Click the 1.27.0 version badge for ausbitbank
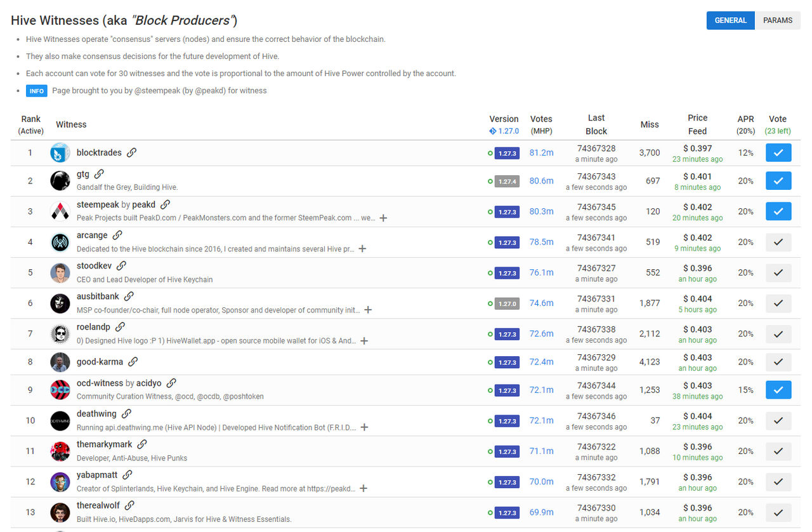The image size is (812, 532). click(507, 303)
